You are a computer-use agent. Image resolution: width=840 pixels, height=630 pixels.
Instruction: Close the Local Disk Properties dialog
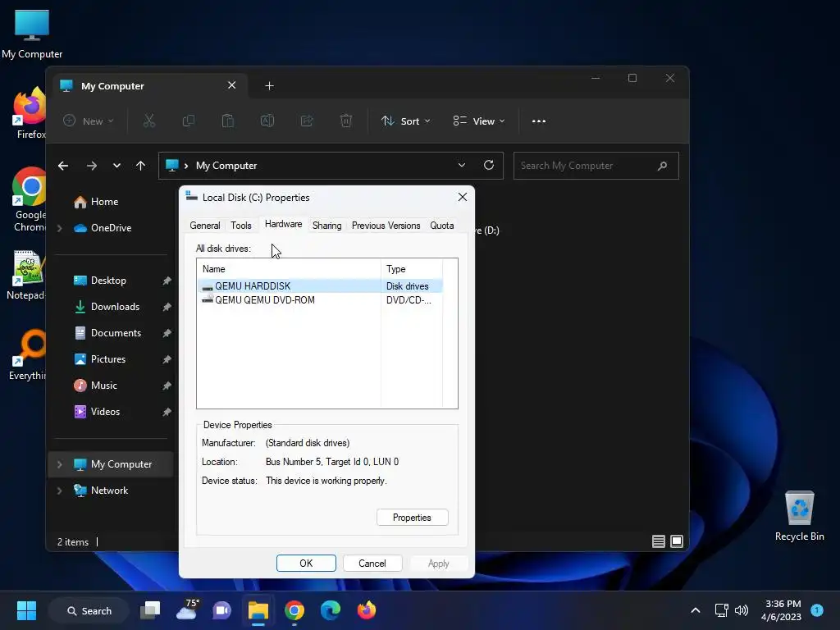pos(463,197)
